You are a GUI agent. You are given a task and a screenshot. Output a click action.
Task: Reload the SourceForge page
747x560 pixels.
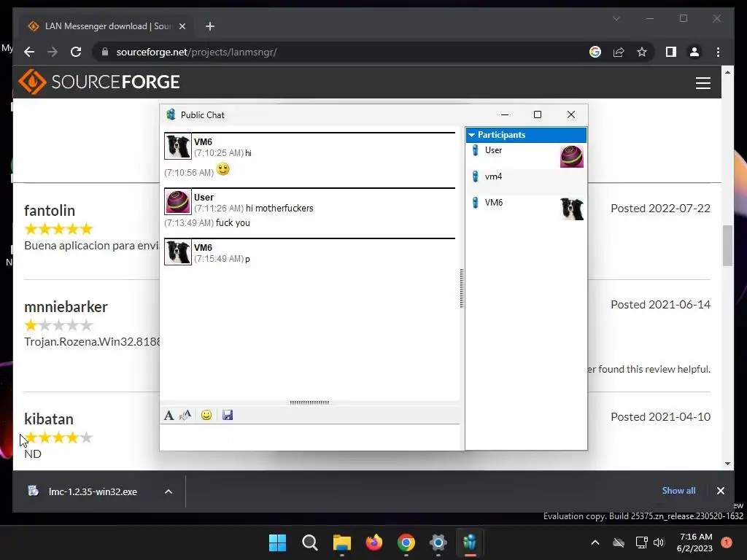point(76,52)
